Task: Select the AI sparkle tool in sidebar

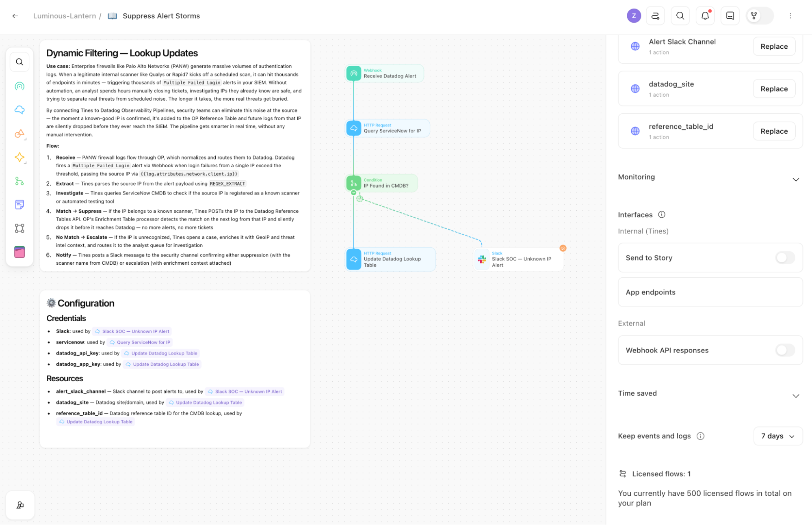Action: click(x=19, y=158)
